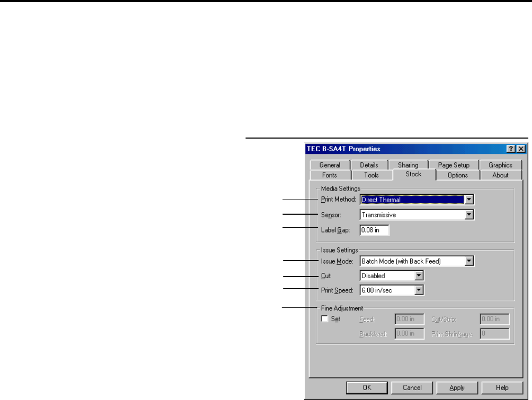Click the Cut/Strip adjustment field
Viewport: 532px width, 400px height.
[x=495, y=319]
